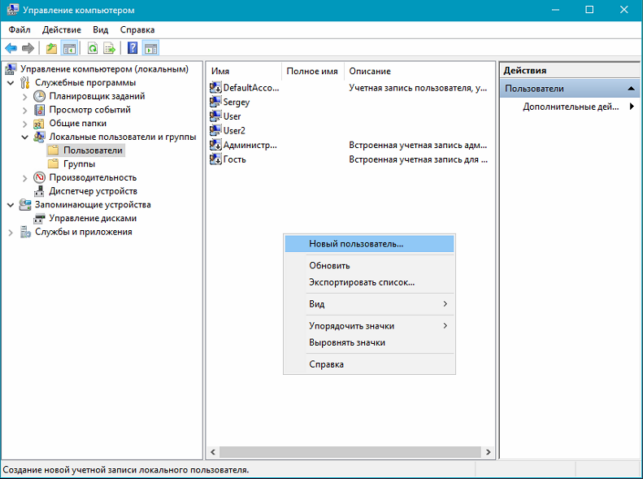The height and width of the screenshot is (479, 643).
Task: Open the Вид menu in menu bar
Action: click(x=100, y=30)
